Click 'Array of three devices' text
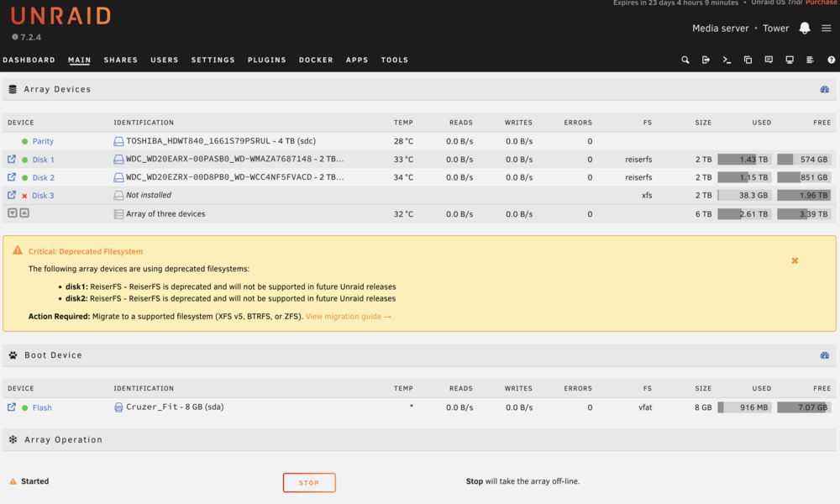Image resolution: width=840 pixels, height=504 pixels. pos(165,213)
